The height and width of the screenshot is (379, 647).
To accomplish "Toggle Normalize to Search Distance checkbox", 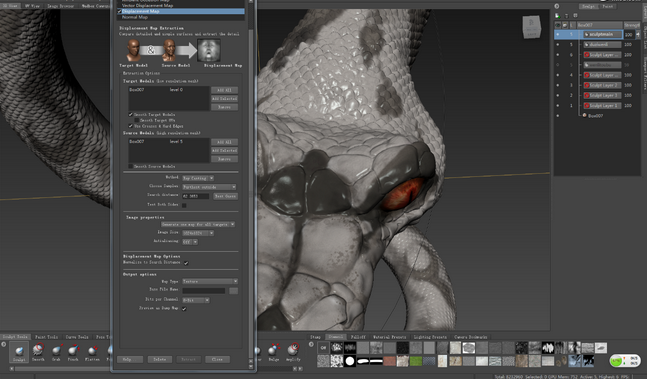I will (186, 263).
